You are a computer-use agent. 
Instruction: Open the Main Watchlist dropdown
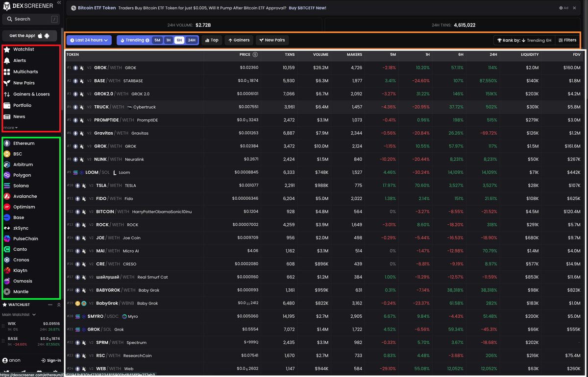point(19,314)
